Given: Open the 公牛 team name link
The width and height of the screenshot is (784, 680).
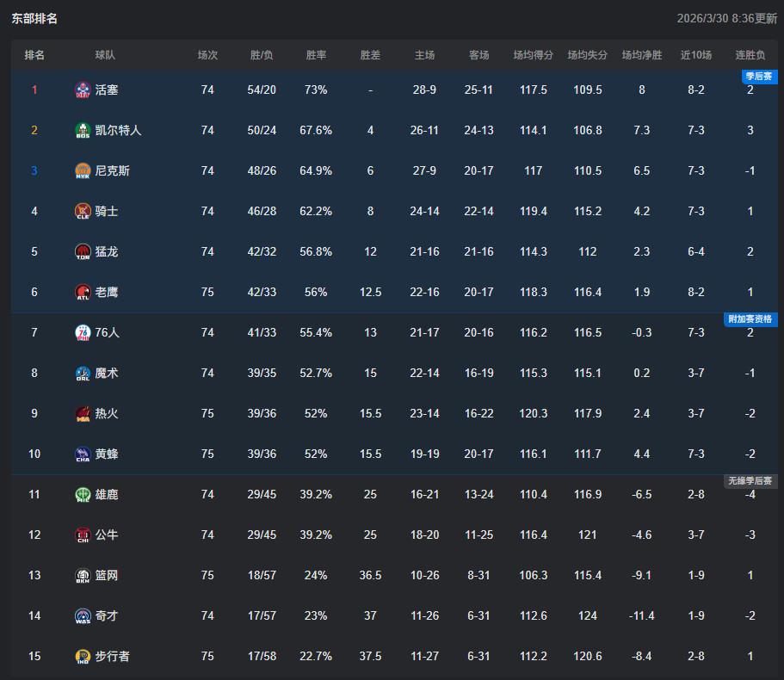Looking at the screenshot, I should tap(107, 535).
